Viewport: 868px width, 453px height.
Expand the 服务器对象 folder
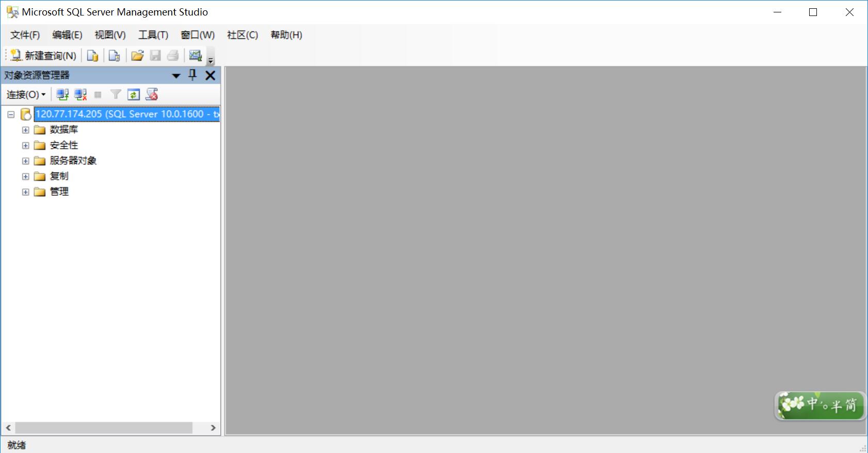click(25, 161)
